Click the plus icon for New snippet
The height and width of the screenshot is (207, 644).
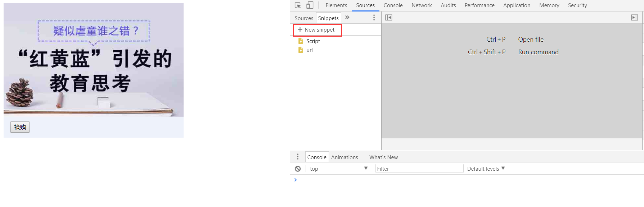point(300,29)
